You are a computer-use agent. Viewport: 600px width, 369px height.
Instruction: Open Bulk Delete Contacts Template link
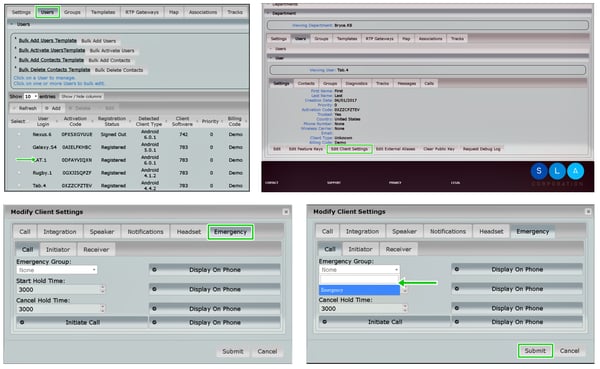(x=54, y=70)
